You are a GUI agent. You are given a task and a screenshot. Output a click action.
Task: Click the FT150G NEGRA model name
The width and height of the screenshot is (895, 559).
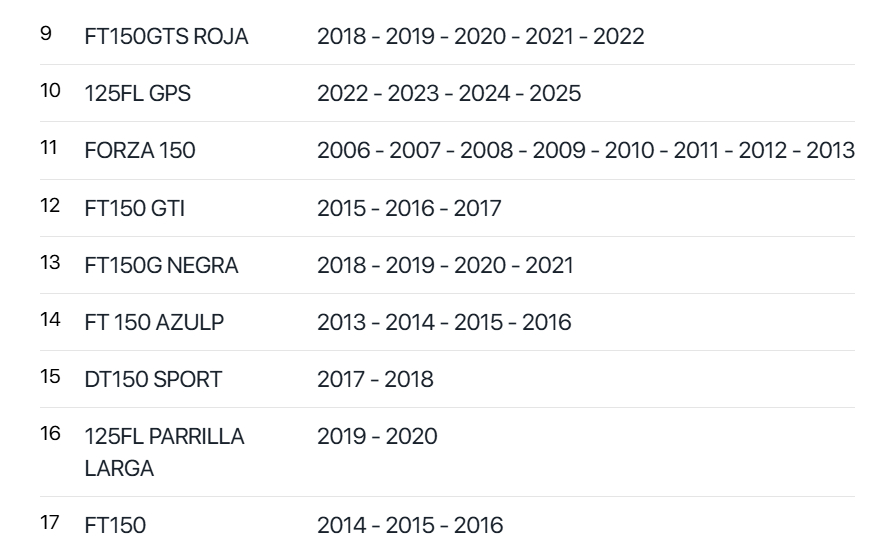click(x=162, y=265)
